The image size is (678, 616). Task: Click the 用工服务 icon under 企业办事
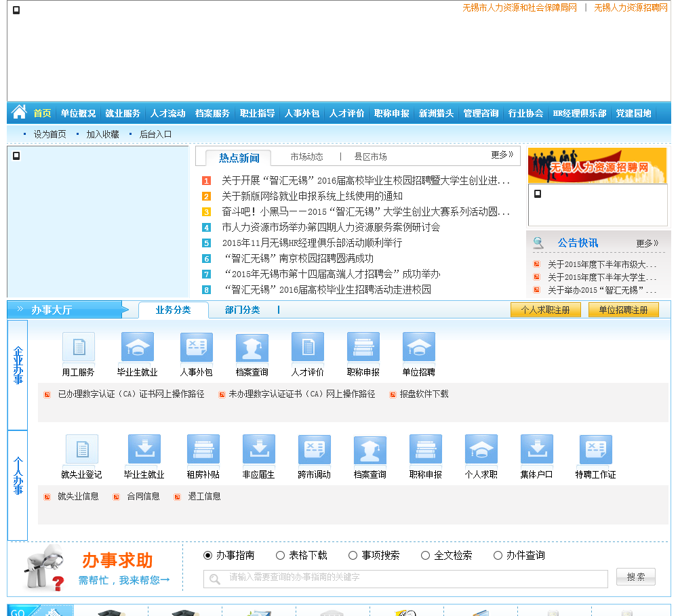point(79,347)
